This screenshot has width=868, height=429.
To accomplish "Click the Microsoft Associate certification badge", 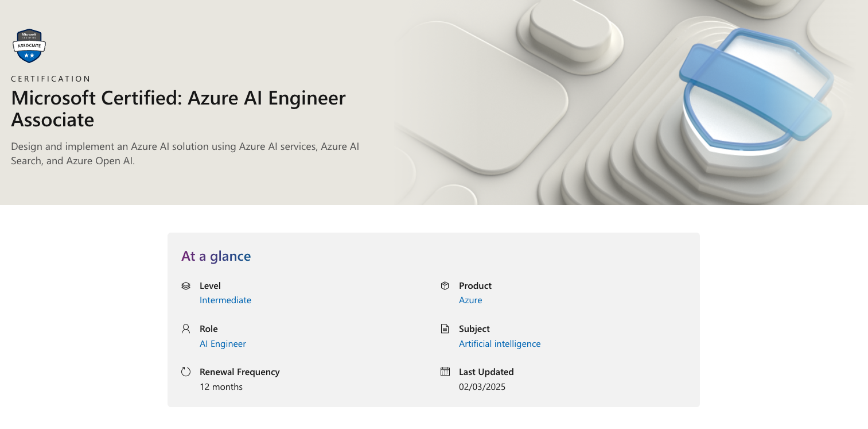I will (29, 45).
